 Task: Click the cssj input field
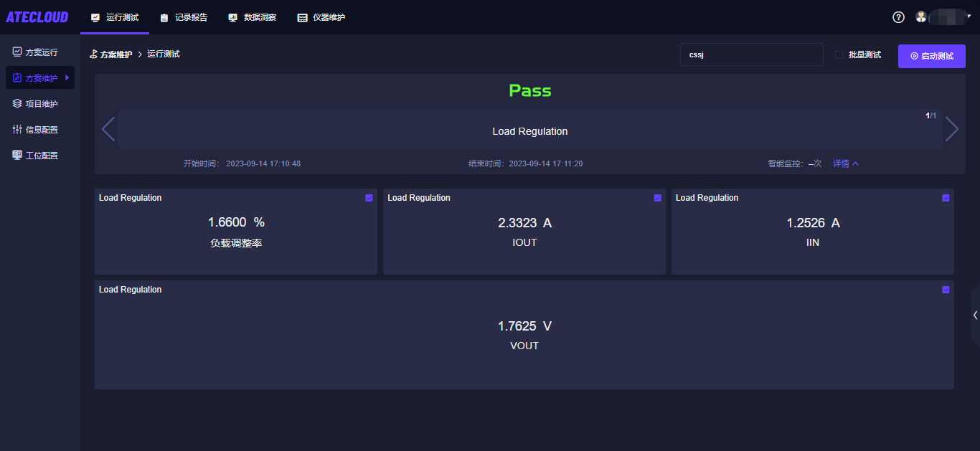coord(751,54)
